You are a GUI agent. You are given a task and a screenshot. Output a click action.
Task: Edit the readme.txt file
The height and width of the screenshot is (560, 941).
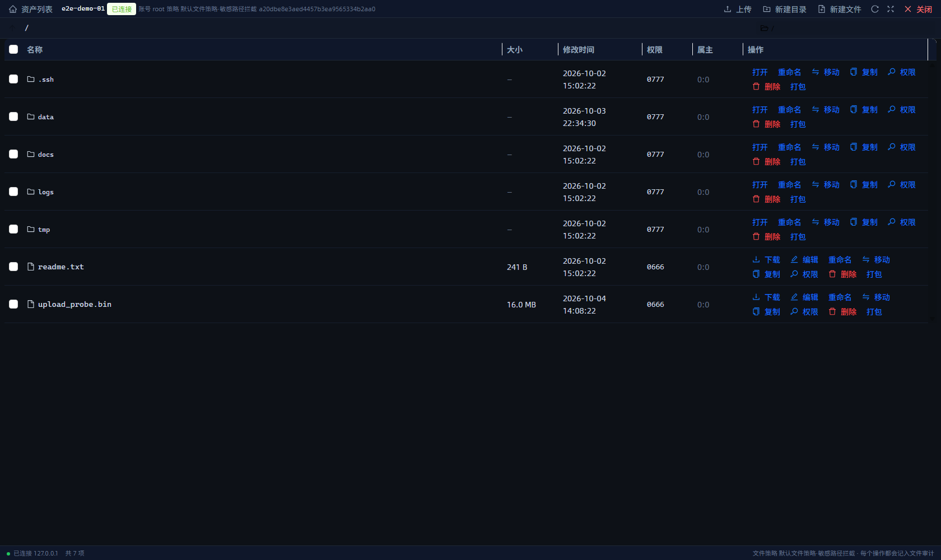point(804,260)
